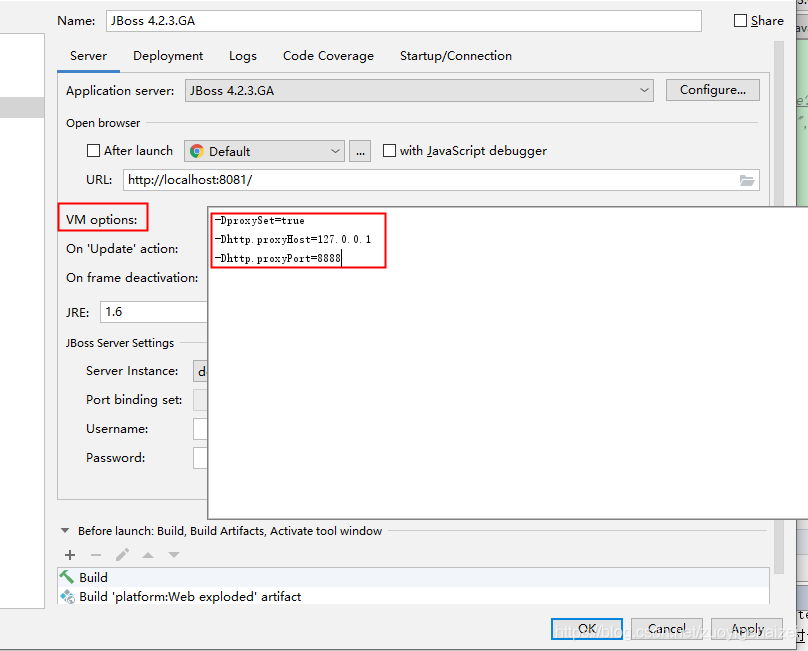Click the -Dhttp.proxyPort=8888 line
The height and width of the screenshot is (651, 808).
point(278,258)
